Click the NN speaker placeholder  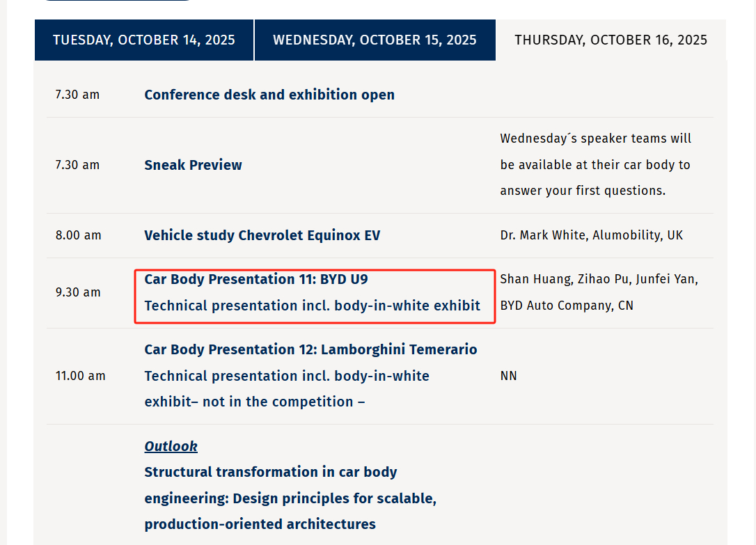(x=508, y=376)
